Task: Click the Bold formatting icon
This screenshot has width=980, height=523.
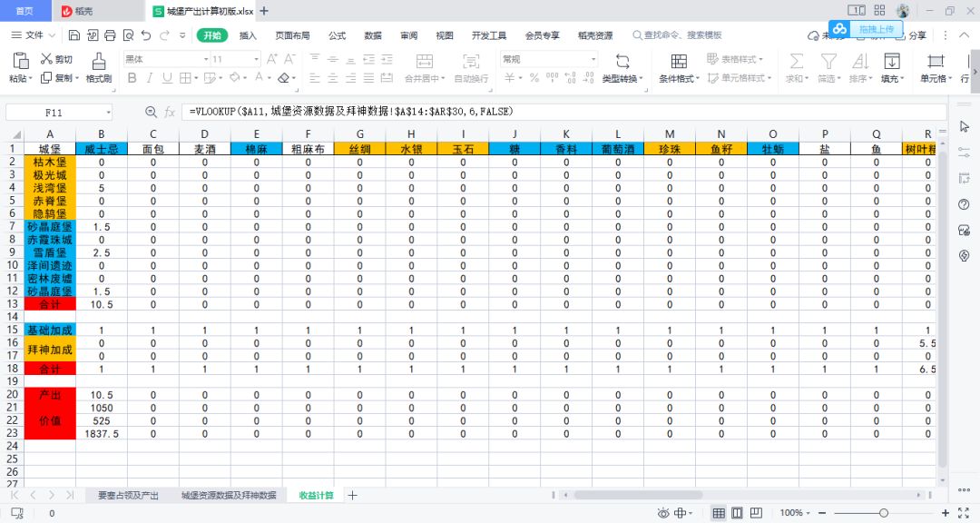Action: pyautogui.click(x=132, y=78)
